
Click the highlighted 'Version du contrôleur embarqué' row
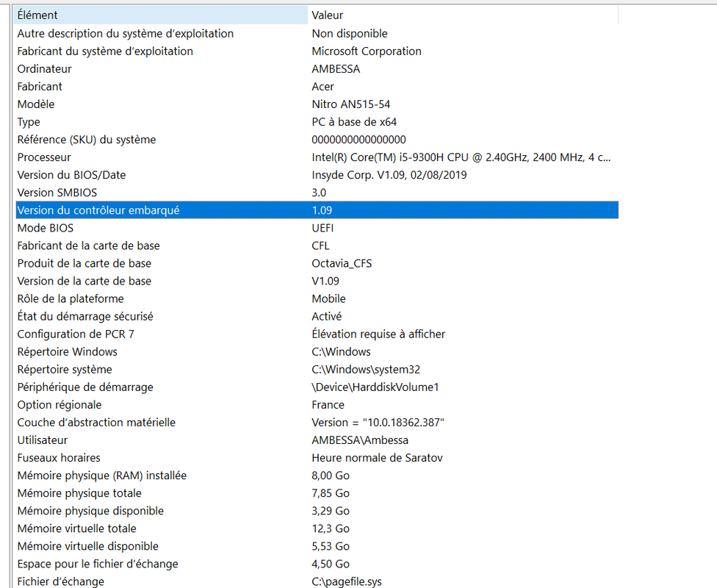click(317, 210)
